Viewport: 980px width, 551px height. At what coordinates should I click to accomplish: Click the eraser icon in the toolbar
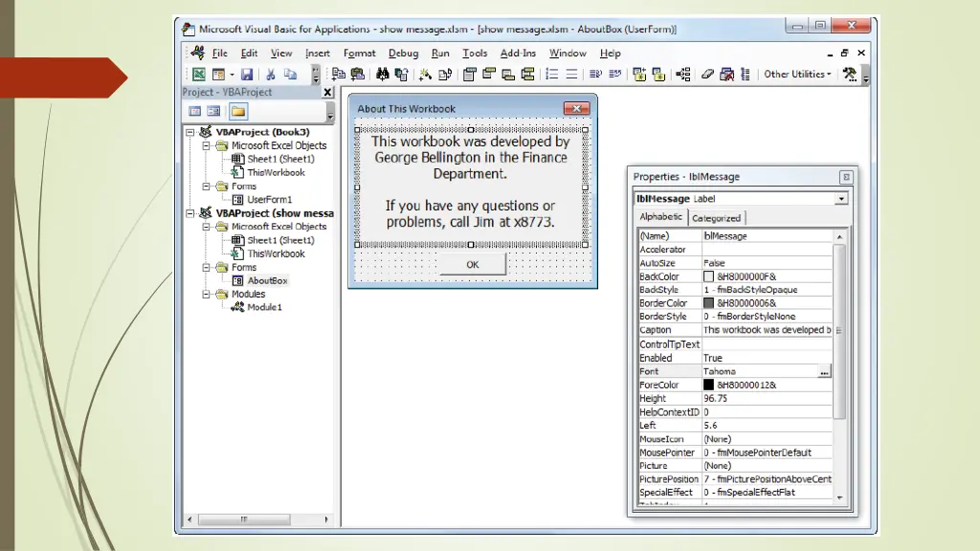(x=707, y=75)
